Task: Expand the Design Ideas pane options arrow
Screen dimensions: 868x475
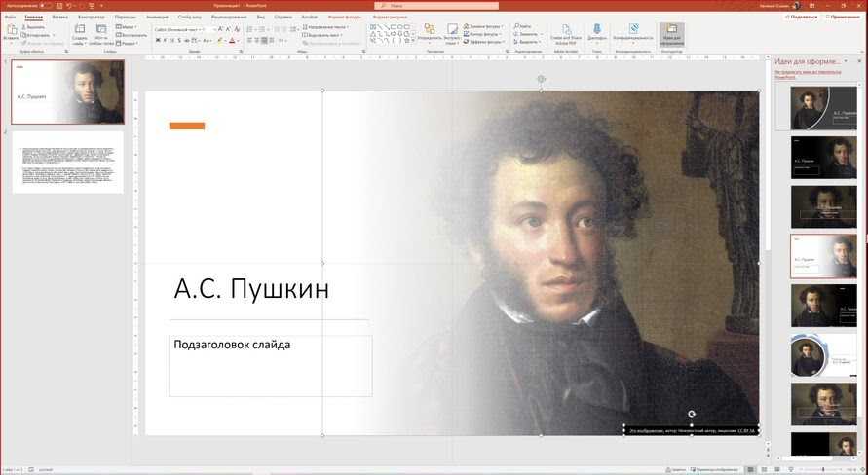Action: (x=846, y=61)
